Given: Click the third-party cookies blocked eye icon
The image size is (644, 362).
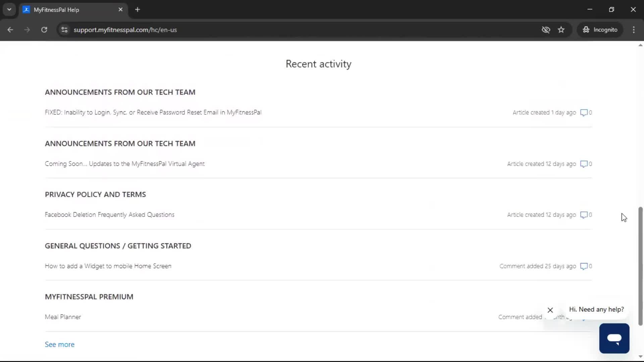Looking at the screenshot, I should pyautogui.click(x=546, y=30).
